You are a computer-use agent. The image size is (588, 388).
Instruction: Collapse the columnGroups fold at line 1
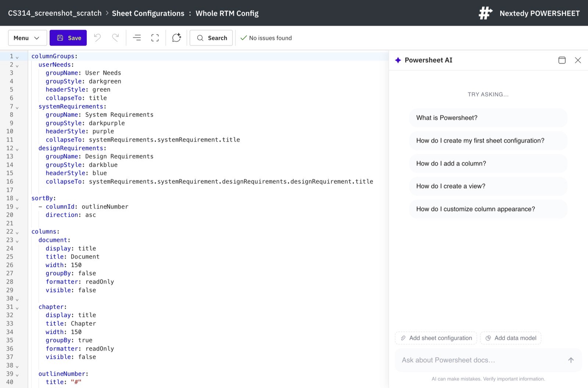tap(17, 57)
